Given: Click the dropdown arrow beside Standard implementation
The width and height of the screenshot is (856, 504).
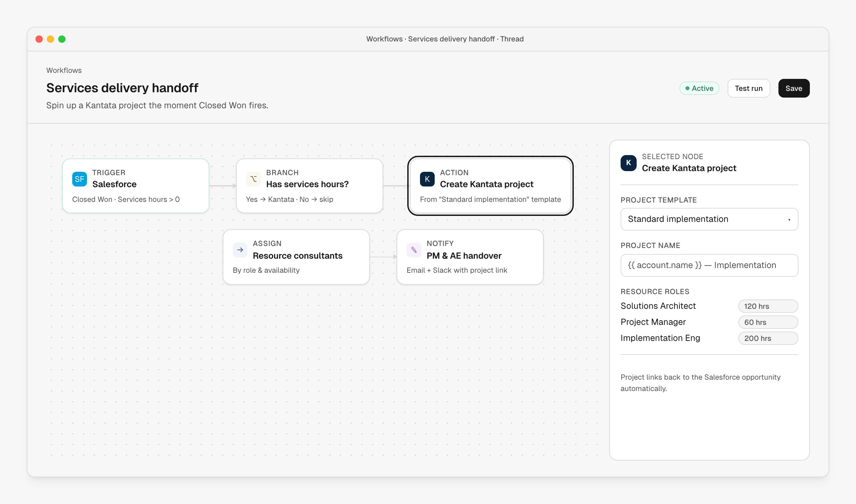Looking at the screenshot, I should coord(789,220).
